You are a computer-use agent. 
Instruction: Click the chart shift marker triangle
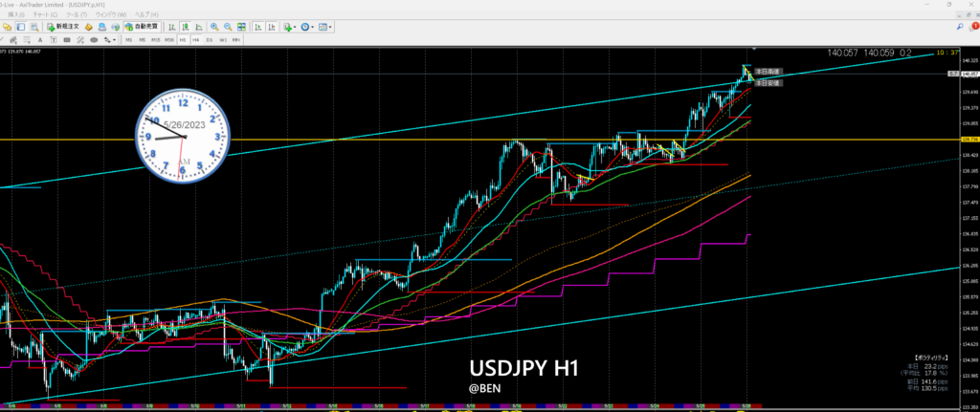(753, 49)
